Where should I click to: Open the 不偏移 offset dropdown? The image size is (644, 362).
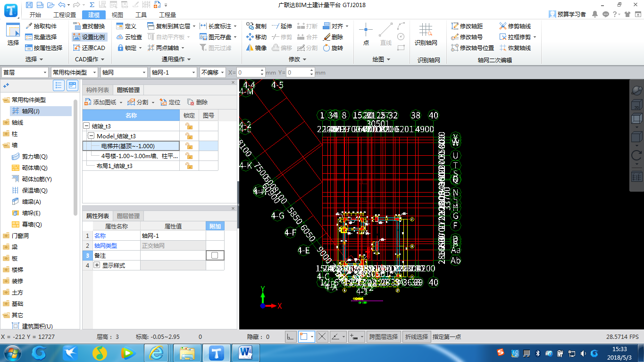(212, 72)
